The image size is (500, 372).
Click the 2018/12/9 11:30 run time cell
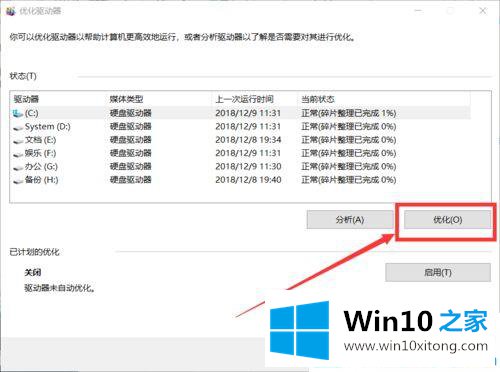click(x=248, y=166)
